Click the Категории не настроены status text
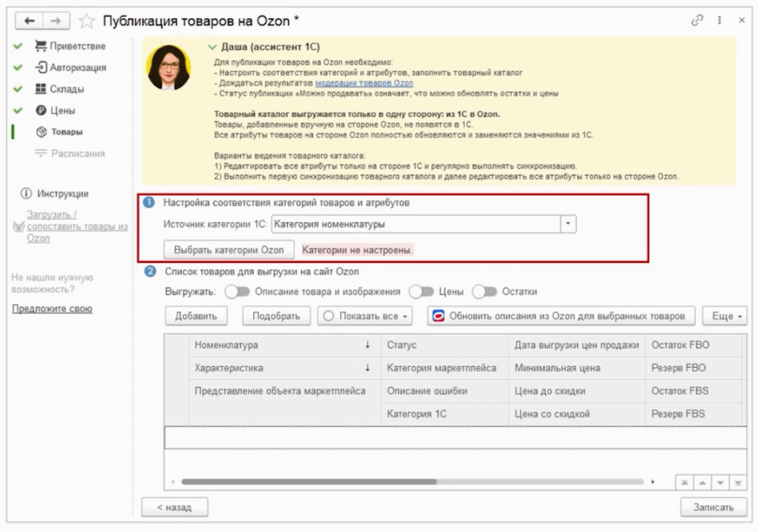The width and height of the screenshot is (758, 532). point(357,250)
